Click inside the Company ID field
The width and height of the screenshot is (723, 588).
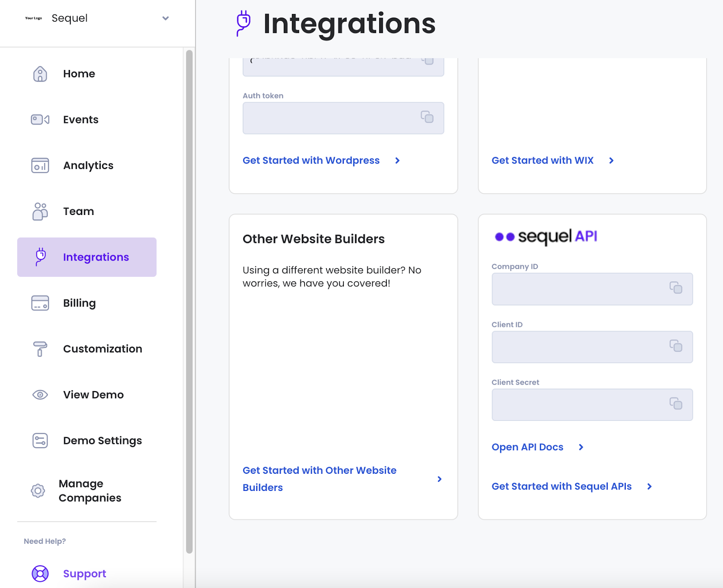[592, 289]
